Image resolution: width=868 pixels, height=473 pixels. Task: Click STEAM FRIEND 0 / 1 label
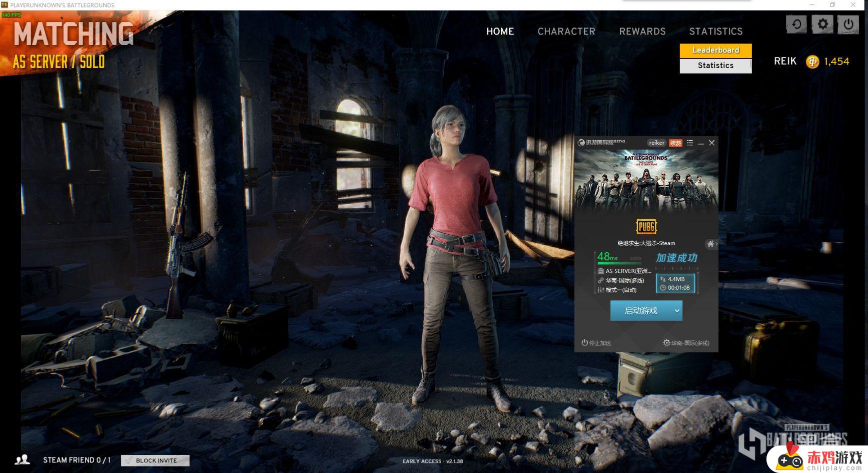[x=77, y=460]
